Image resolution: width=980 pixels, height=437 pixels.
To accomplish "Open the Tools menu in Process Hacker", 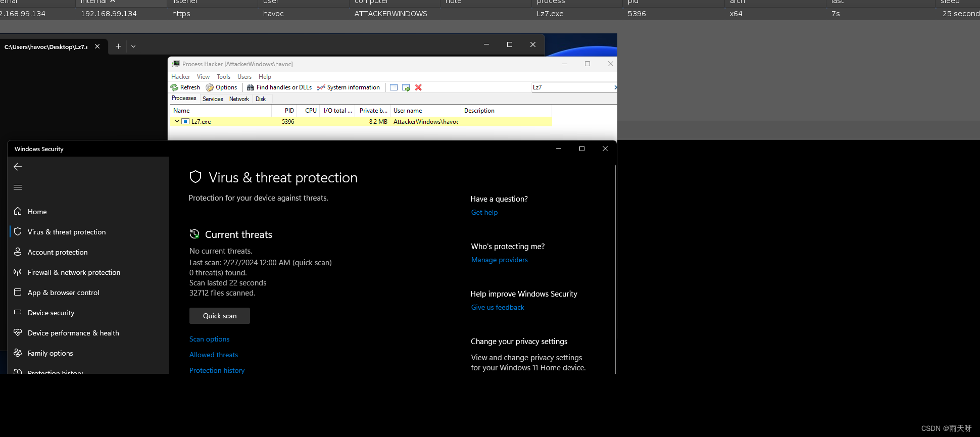I will click(x=223, y=77).
